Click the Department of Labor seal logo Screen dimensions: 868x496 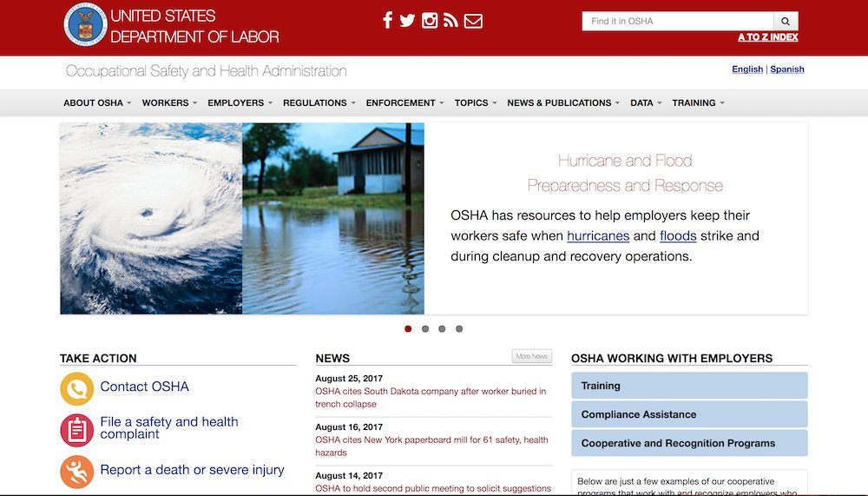(85, 24)
